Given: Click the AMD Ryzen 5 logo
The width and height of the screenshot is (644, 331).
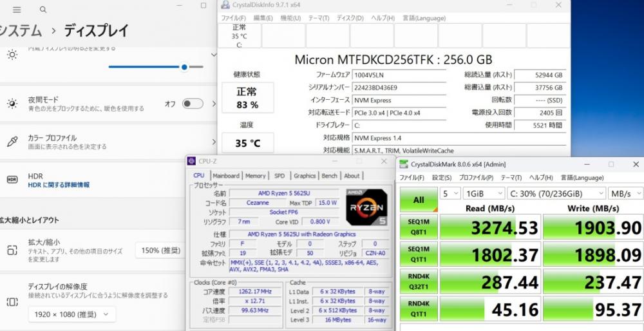Looking at the screenshot, I should (366, 207).
